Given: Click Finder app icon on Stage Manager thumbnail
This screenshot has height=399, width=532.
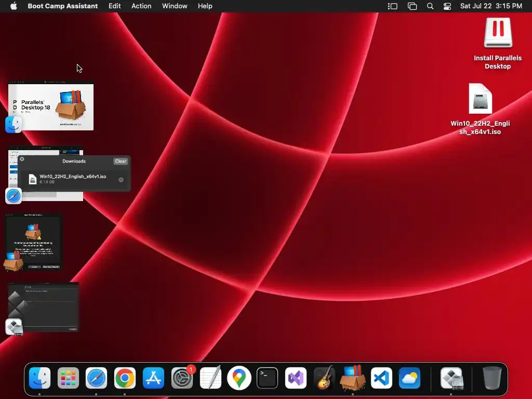Looking at the screenshot, I should [x=14, y=125].
